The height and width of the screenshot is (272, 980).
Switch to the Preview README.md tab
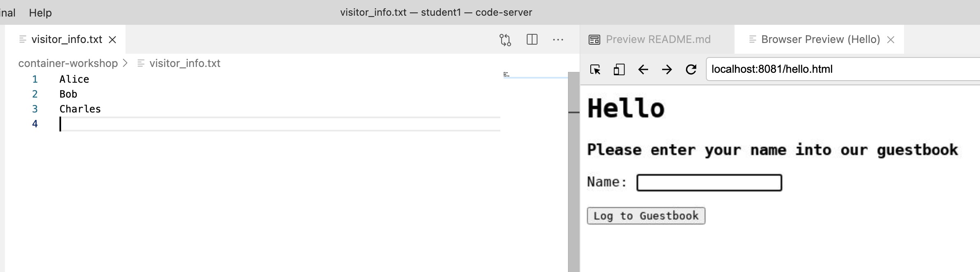[657, 40]
